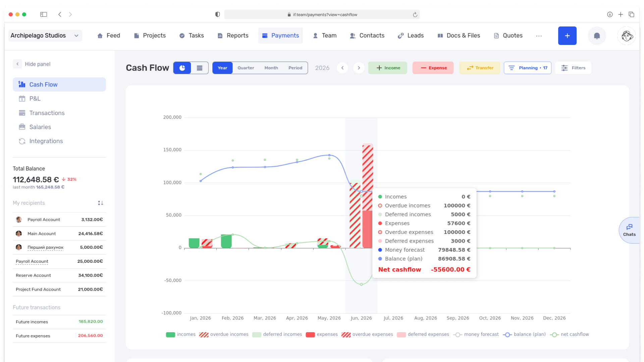The height and width of the screenshot is (362, 644).
Task: Show more navigation items ellipsis
Action: click(x=539, y=36)
